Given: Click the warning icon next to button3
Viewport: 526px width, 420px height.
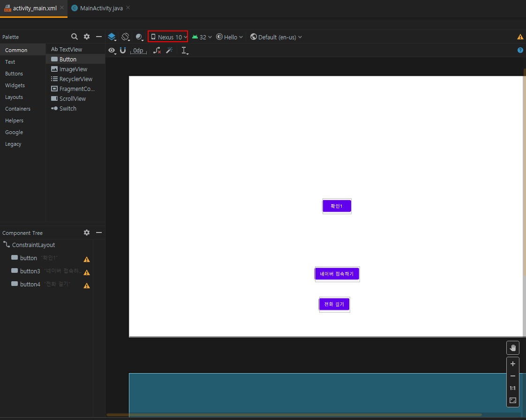Looking at the screenshot, I should coord(87,272).
